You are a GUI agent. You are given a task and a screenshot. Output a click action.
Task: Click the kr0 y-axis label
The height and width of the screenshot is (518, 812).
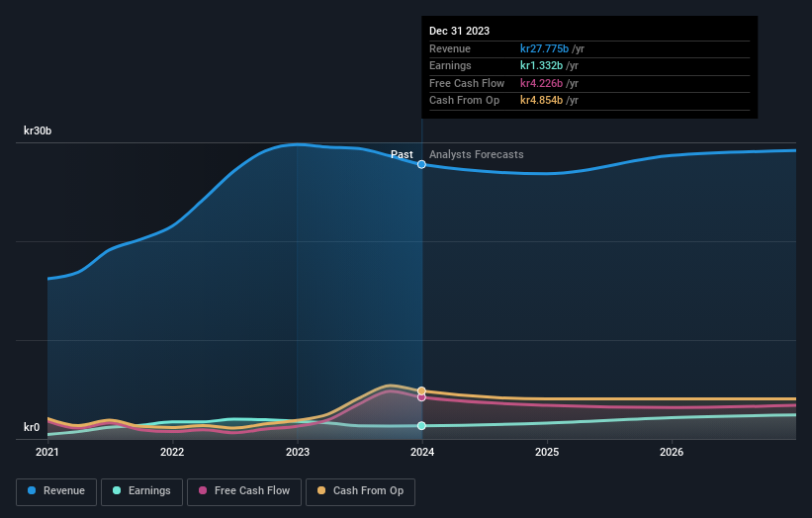32,427
